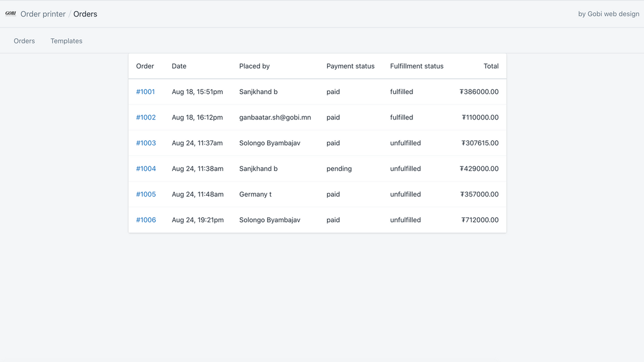The image size is (644, 362).
Task: Click the total ₮357000.00
Action: 479,194
